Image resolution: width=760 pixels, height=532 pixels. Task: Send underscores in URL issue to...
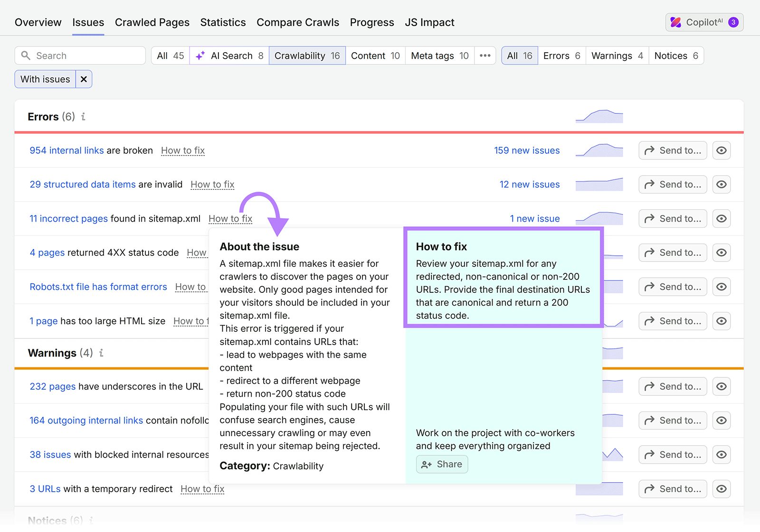673,387
